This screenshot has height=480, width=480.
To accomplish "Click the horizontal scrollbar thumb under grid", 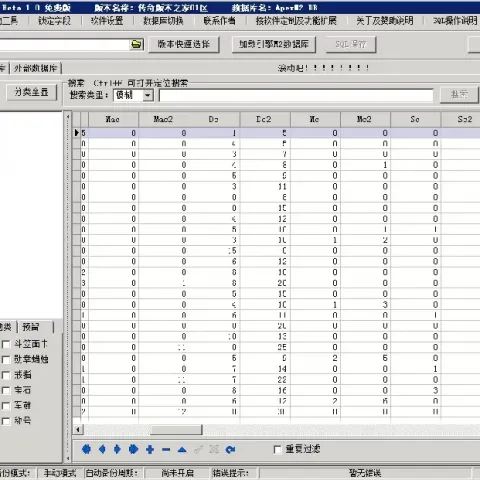I will coord(176,430).
